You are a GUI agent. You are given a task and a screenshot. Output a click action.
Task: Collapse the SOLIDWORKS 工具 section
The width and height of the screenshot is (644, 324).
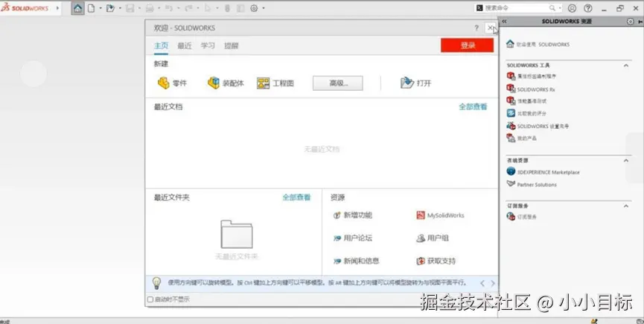[626, 66]
